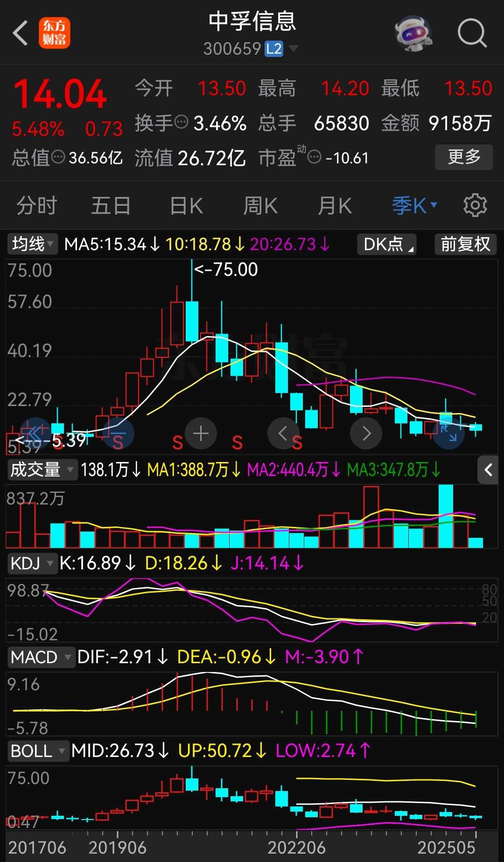Tap info icon next to 换手
This screenshot has width=504, height=862.
(x=181, y=122)
